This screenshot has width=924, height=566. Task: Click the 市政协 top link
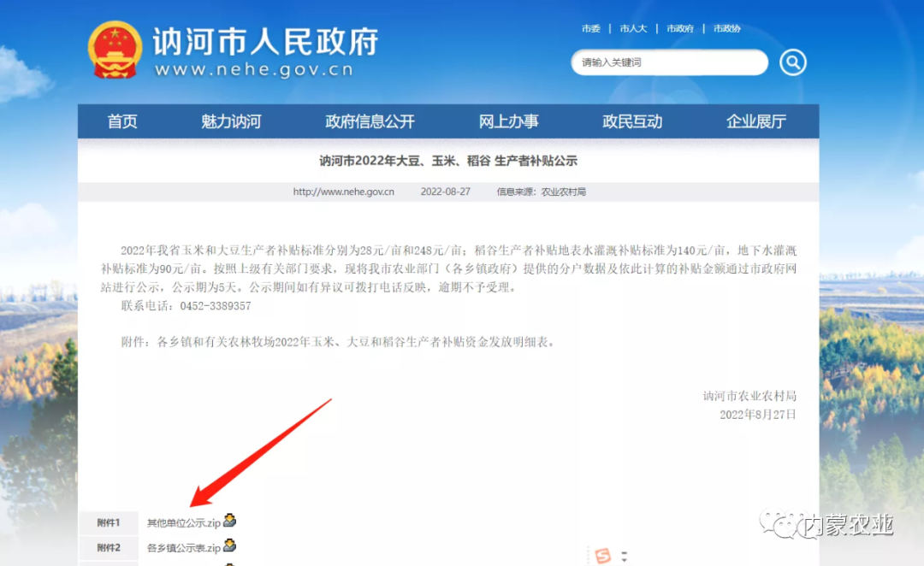click(726, 28)
